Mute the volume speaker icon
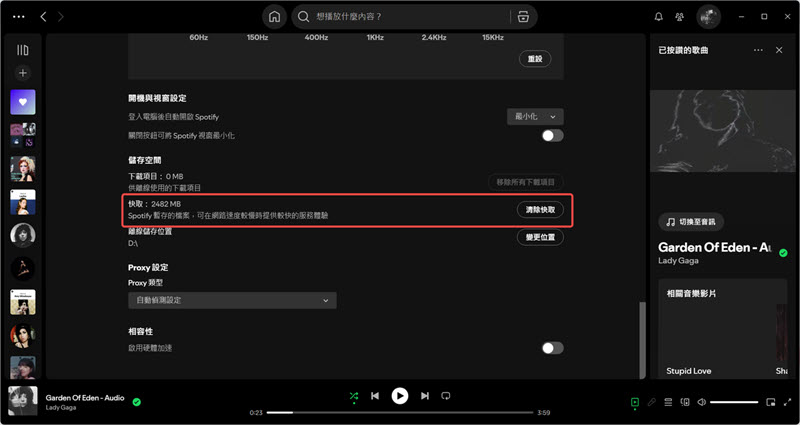 coord(702,402)
